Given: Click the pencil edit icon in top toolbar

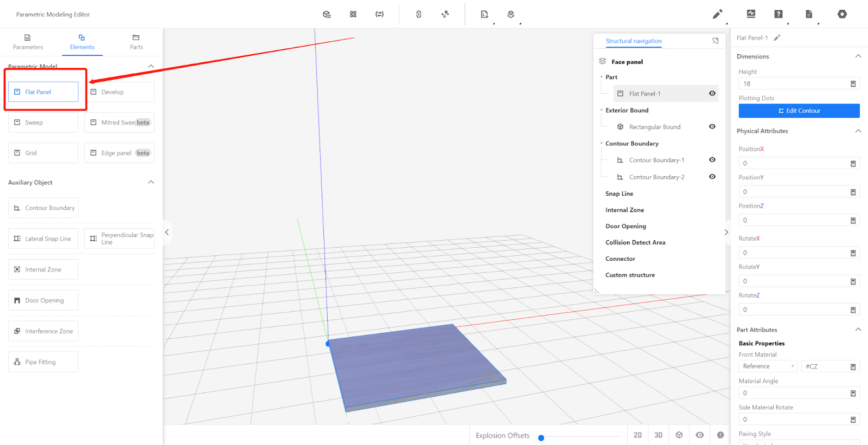Looking at the screenshot, I should (x=717, y=14).
